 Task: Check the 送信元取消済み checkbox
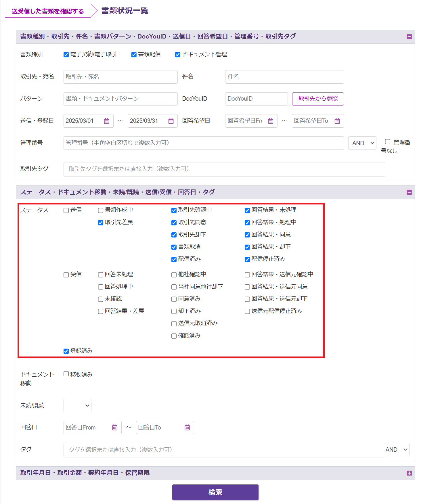tap(174, 324)
